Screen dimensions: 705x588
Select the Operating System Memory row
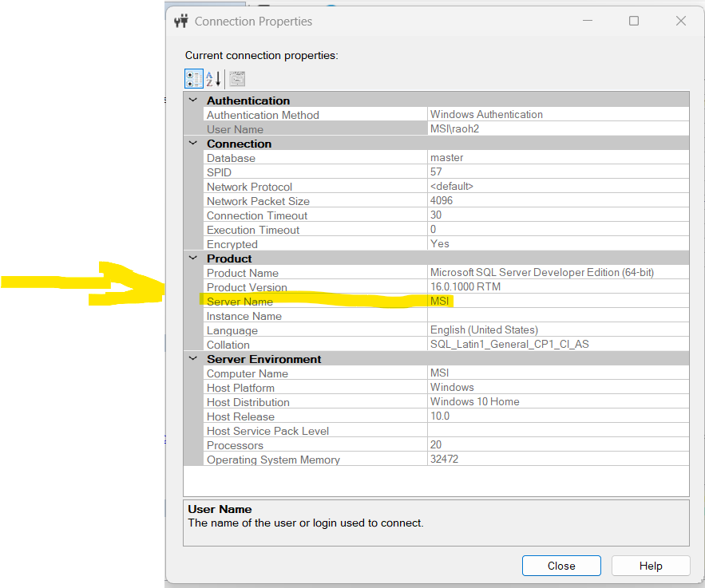click(x=273, y=460)
